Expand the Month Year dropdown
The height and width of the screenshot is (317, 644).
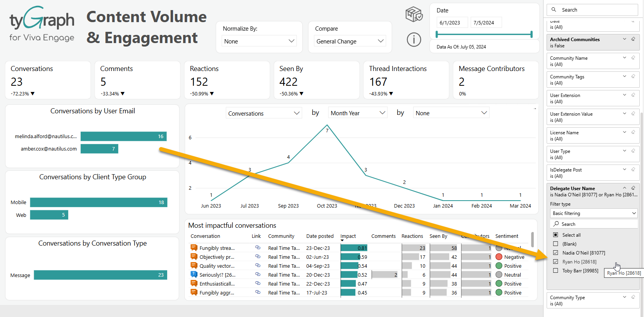[x=357, y=113]
